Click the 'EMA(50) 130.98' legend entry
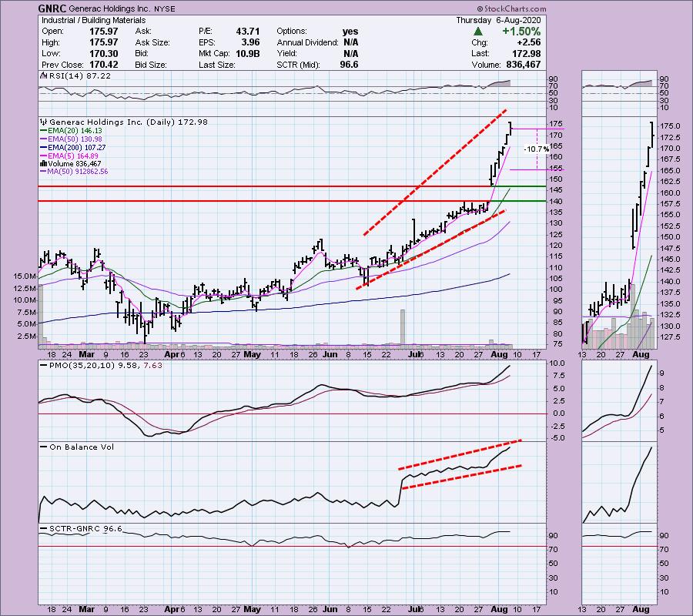 tap(75, 139)
